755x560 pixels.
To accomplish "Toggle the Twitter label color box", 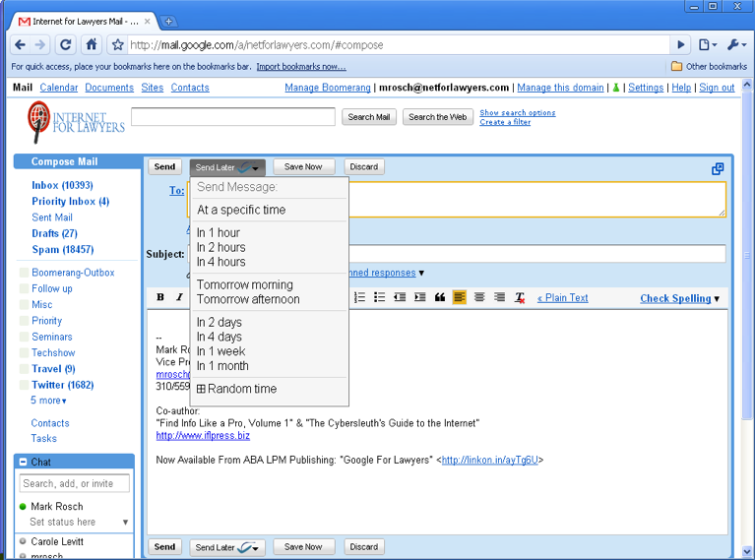I will [24, 385].
